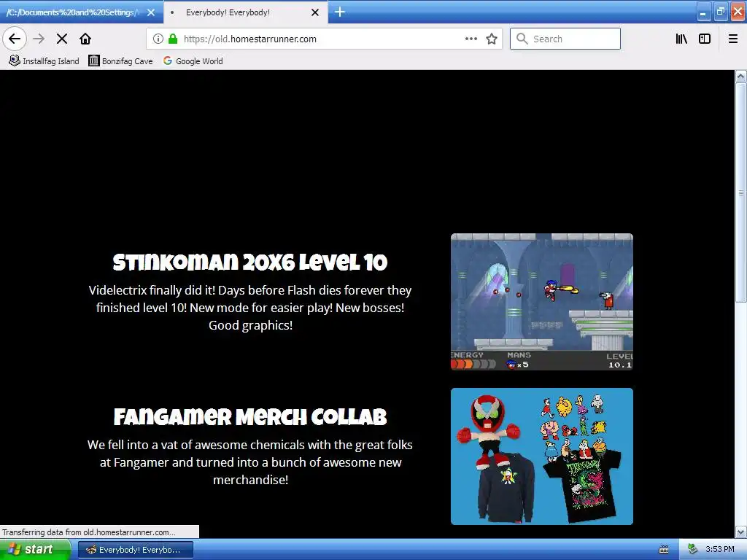The width and height of the screenshot is (747, 560).
Task: Open the hamburger application menu
Action: (x=733, y=39)
